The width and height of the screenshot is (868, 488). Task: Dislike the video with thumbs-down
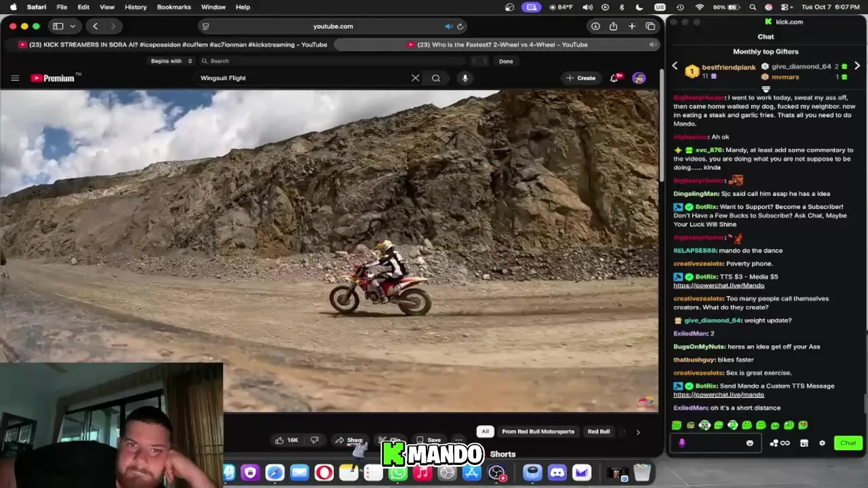pos(314,440)
